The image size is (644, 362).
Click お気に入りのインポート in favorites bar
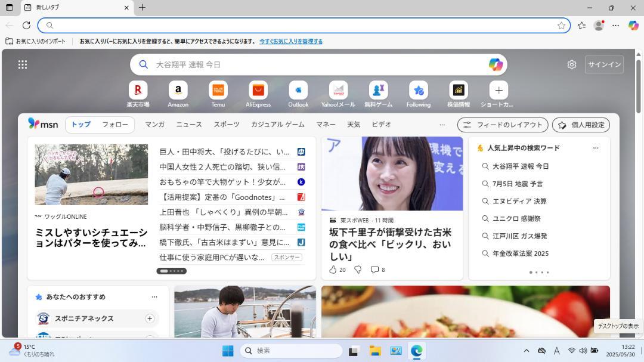click(x=35, y=41)
